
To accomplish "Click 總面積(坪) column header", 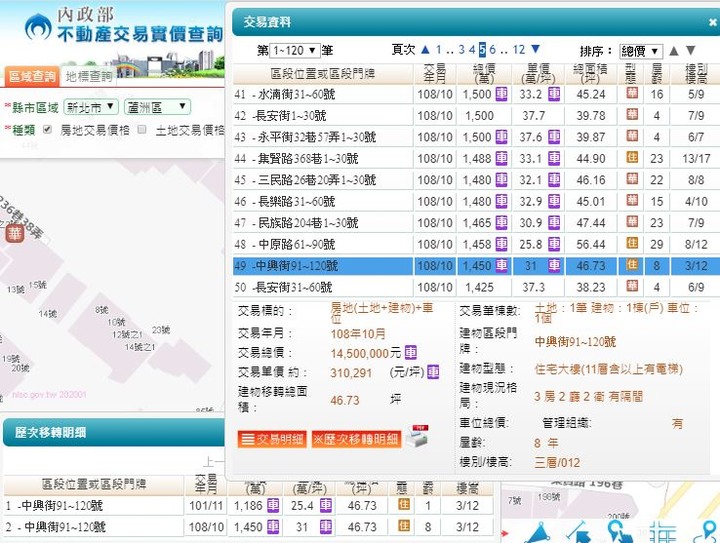I will [591, 73].
